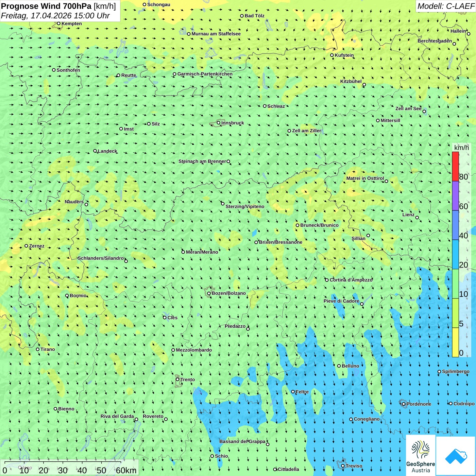Click the 'Matrei in Osttirol' label
Viewport: 476px width, 476px height.
tap(365, 178)
